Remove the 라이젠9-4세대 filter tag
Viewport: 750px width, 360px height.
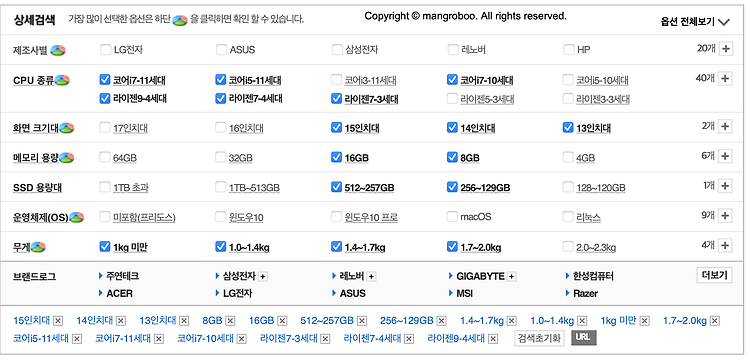click(493, 339)
